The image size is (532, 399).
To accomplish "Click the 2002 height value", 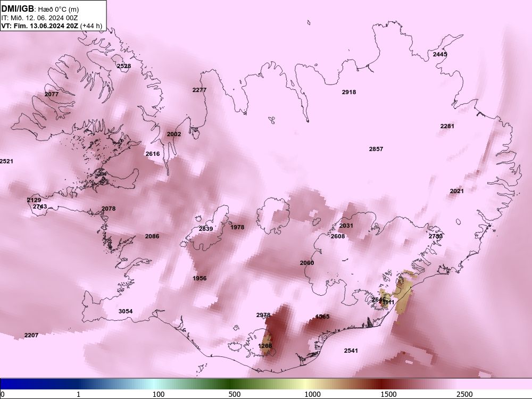I will (x=174, y=134).
